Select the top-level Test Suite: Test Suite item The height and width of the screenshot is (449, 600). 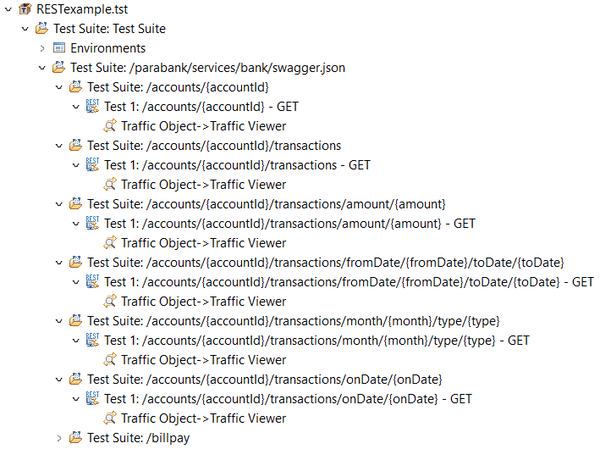(110, 29)
